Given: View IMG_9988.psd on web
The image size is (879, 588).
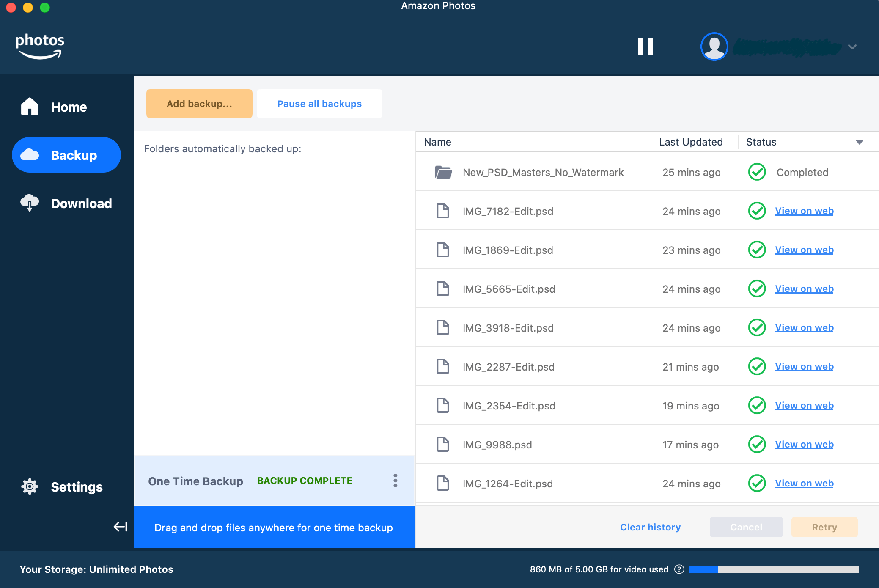Looking at the screenshot, I should (804, 444).
